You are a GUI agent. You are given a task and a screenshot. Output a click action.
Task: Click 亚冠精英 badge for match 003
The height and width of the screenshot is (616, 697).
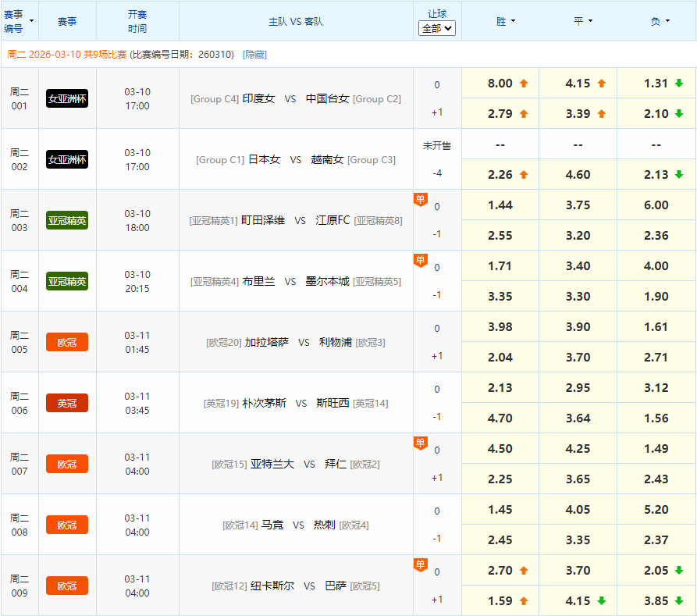point(67,221)
